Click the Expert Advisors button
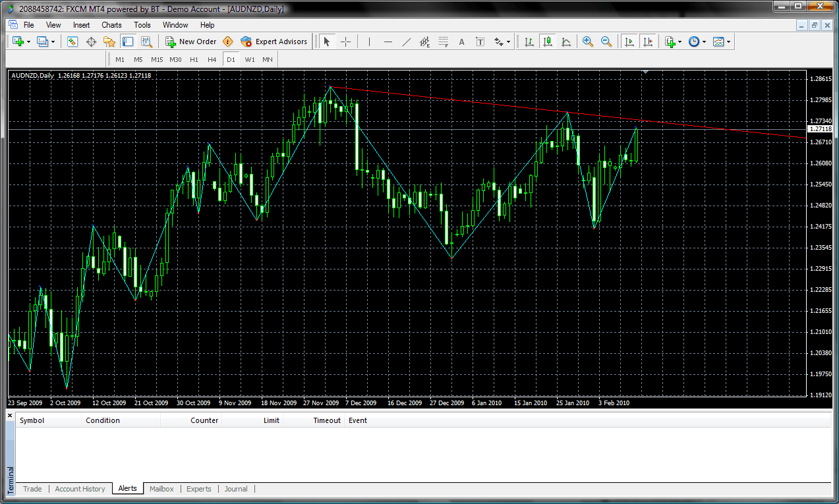Screen dimensions: 839x504 274,42
